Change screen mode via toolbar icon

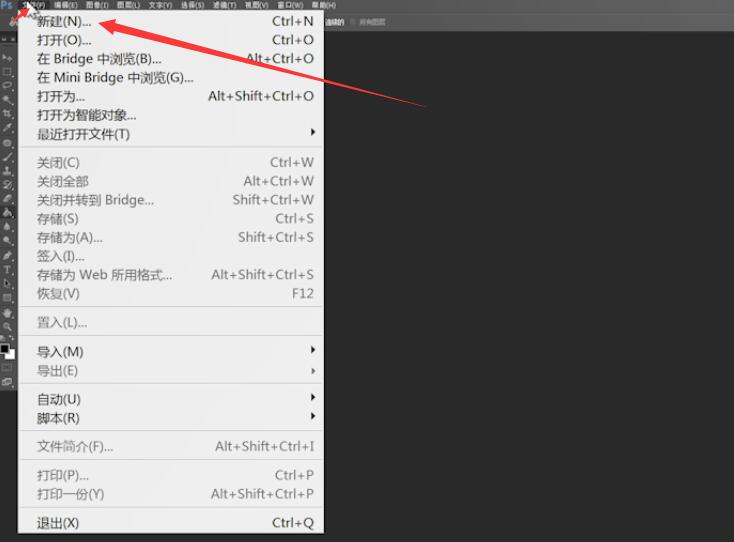[x=7, y=382]
